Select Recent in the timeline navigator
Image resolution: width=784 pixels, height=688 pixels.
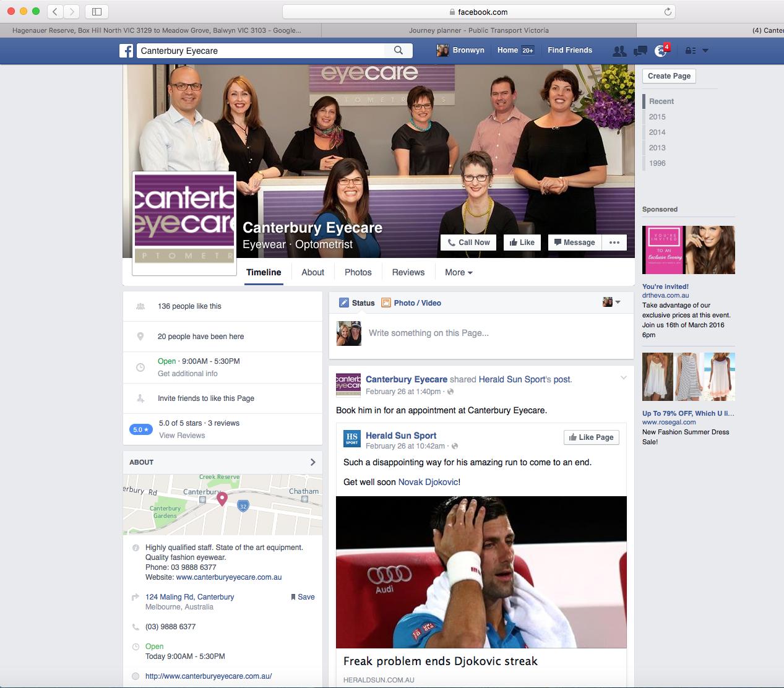(x=661, y=101)
